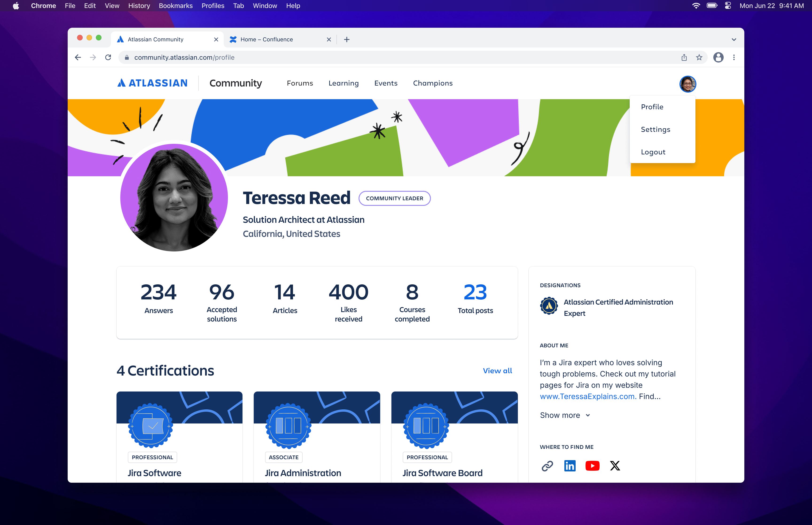Click the browser back arrow
Screen dimensions: 812x525
(78, 57)
